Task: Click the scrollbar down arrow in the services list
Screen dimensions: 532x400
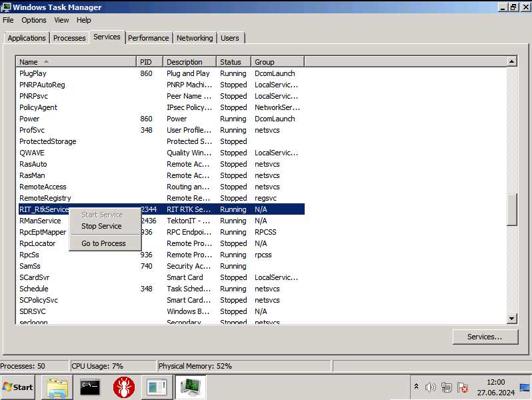Action: click(512, 319)
